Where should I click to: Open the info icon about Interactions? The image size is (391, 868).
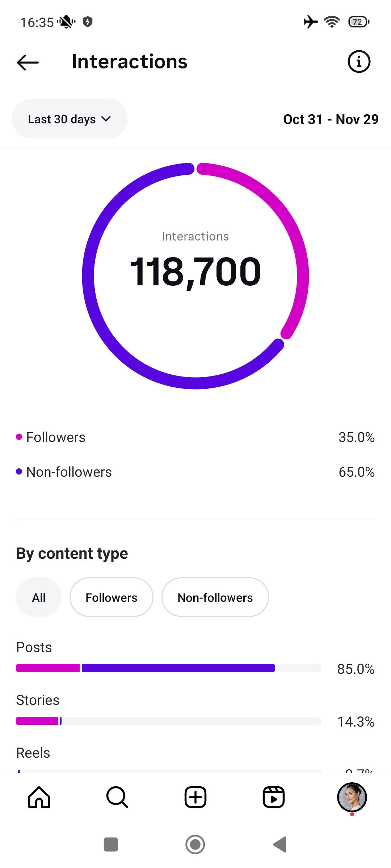pyautogui.click(x=359, y=62)
